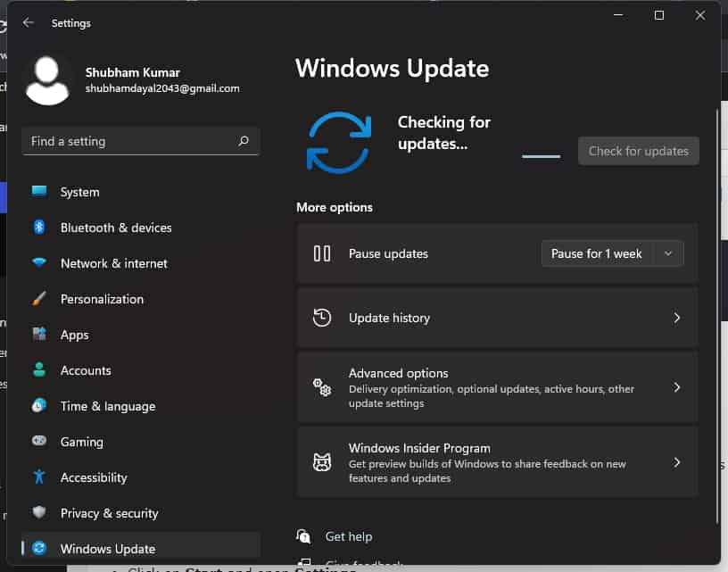The width and height of the screenshot is (728, 572).
Task: Click the Personalization paintbrush icon
Action: point(39,299)
